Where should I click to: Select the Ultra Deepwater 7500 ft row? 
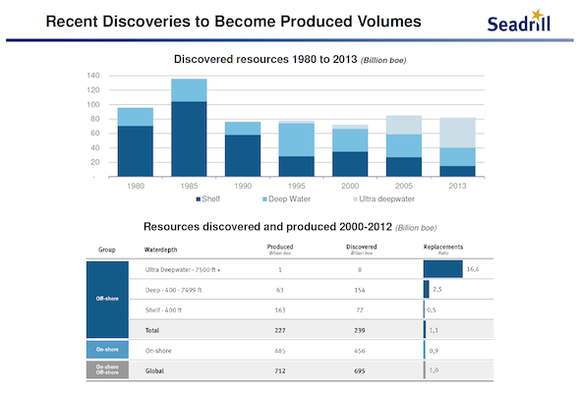click(x=290, y=270)
